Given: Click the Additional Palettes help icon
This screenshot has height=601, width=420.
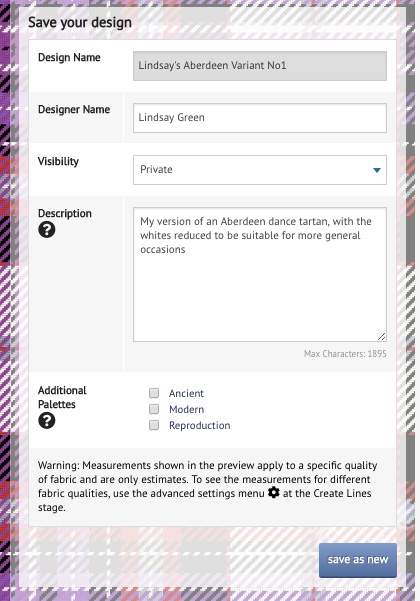Looking at the screenshot, I should coord(47,421).
